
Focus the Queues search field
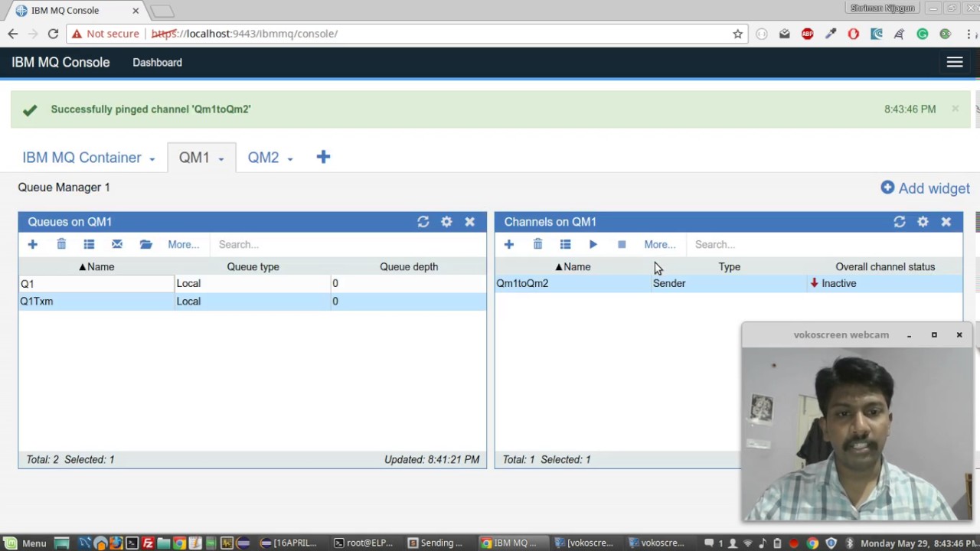(348, 245)
